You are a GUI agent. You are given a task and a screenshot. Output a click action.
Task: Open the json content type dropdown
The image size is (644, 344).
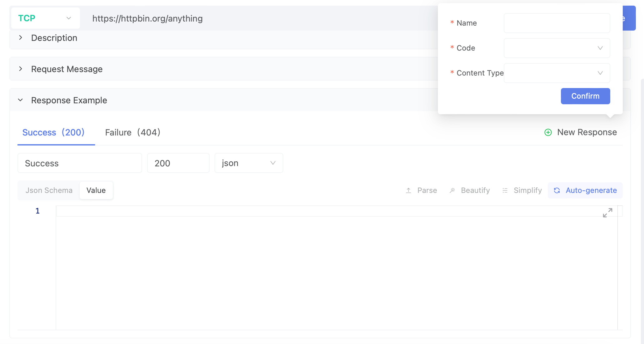click(x=249, y=163)
